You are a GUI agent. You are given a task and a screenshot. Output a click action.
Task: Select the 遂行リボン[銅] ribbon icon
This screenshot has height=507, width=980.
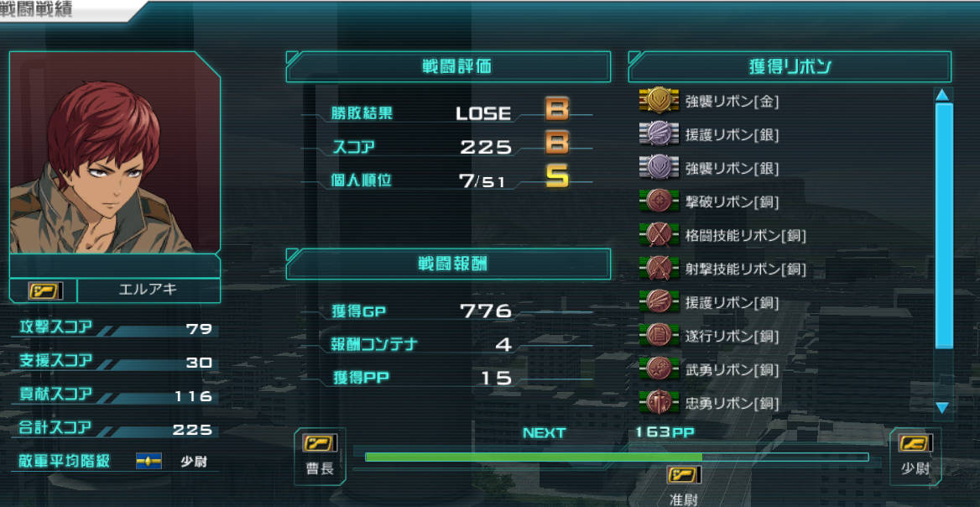(x=659, y=337)
